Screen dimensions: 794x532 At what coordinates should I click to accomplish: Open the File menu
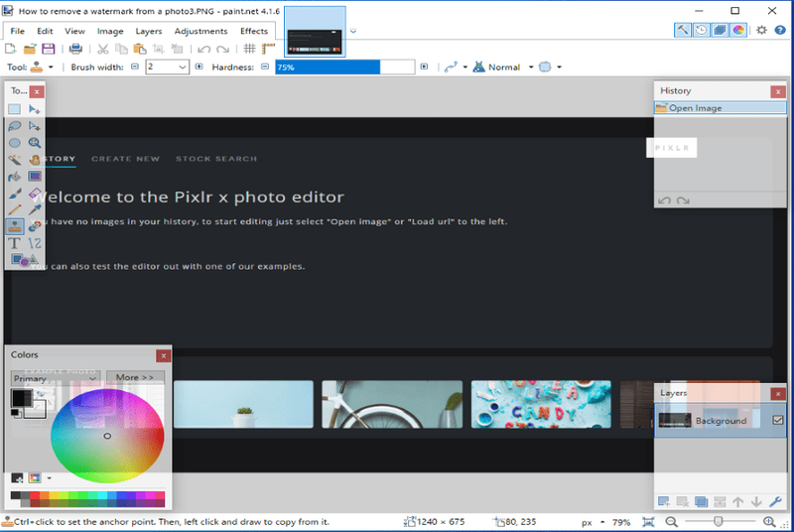coord(17,31)
